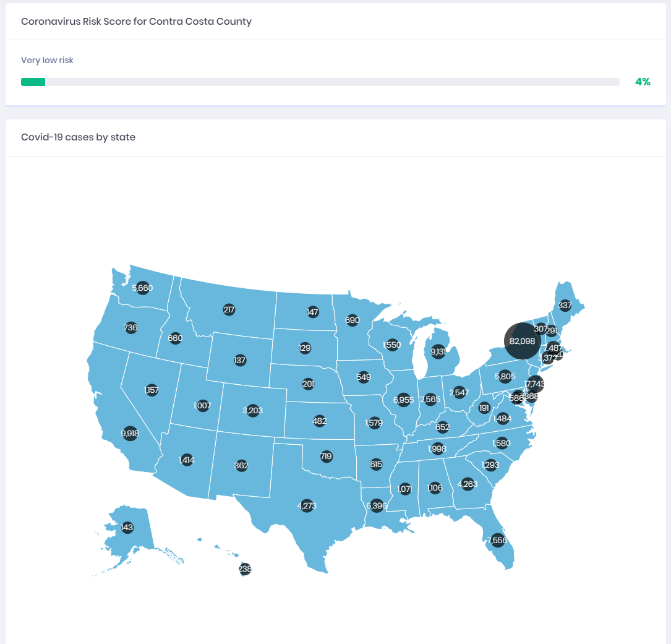This screenshot has height=644, width=671.
Task: Click the Coronavirus Risk Score progress bar
Action: click(320, 81)
